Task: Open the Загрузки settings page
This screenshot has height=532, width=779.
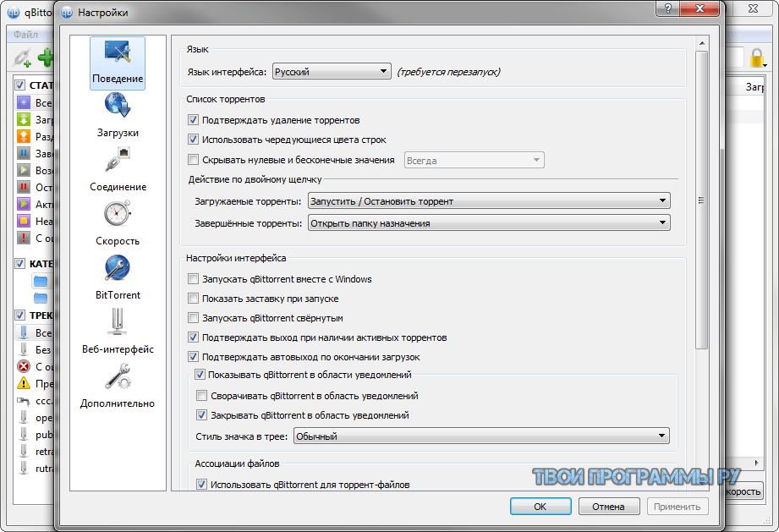Action: (x=118, y=116)
